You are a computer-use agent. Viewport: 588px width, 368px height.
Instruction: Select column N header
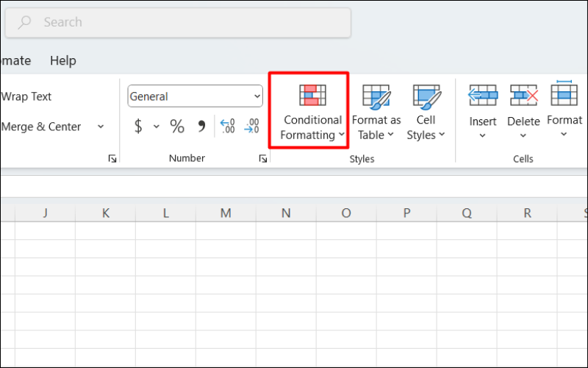click(x=286, y=213)
